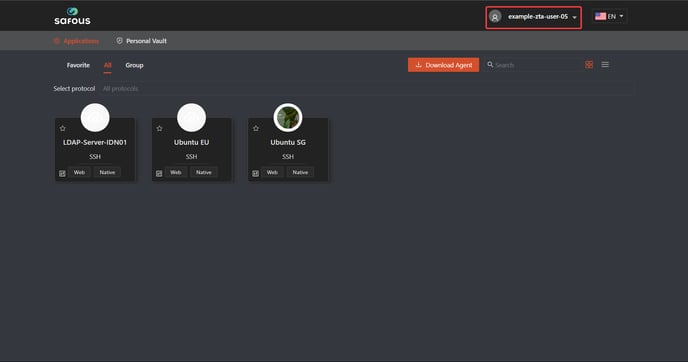Launch LDAP-Server-IDN01 via Native
The image size is (688, 362).
click(107, 172)
